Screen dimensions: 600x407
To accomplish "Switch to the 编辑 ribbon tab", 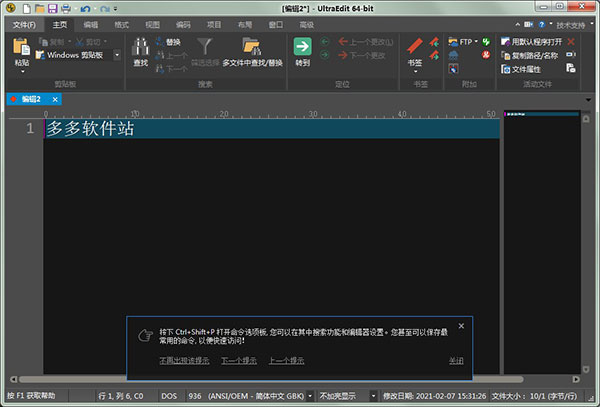I will (91, 23).
